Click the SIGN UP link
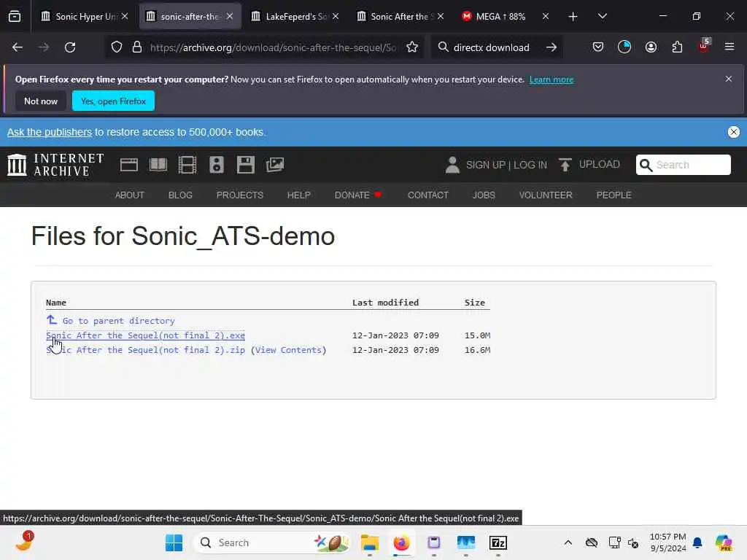 (485, 165)
